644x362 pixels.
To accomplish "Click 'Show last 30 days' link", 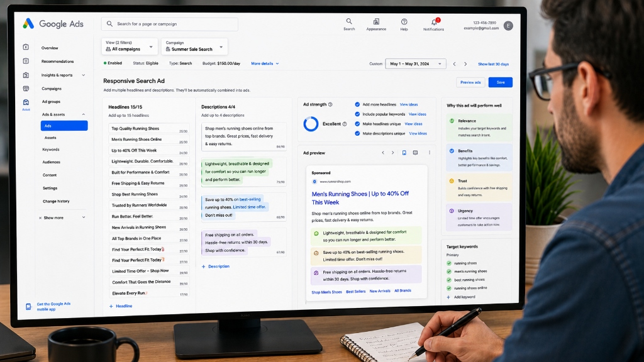I will coord(493,64).
